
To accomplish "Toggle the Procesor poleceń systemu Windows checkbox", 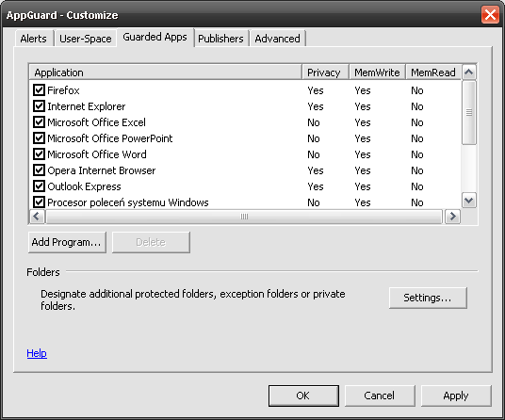I will click(39, 202).
